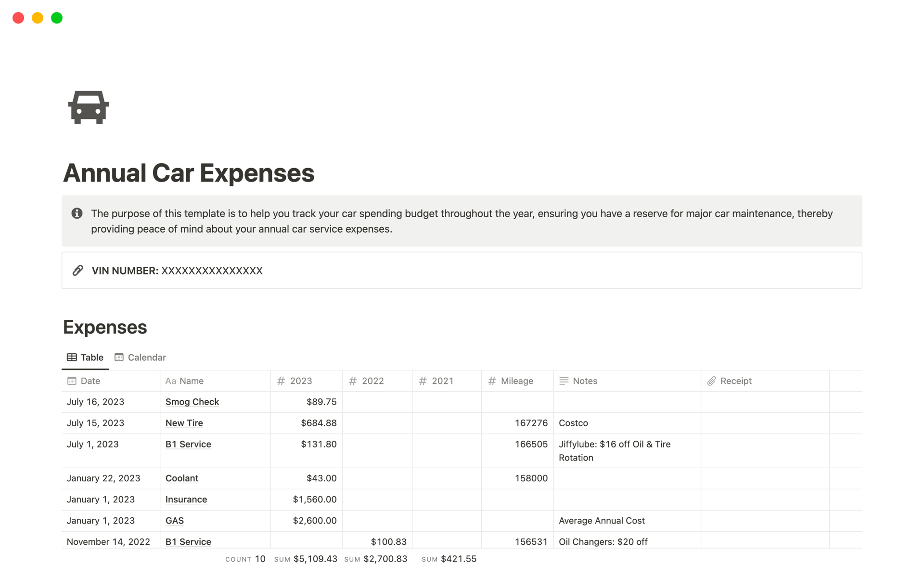Click the Receipt column paperclip icon
The height and width of the screenshot is (578, 924).
pyautogui.click(x=711, y=381)
